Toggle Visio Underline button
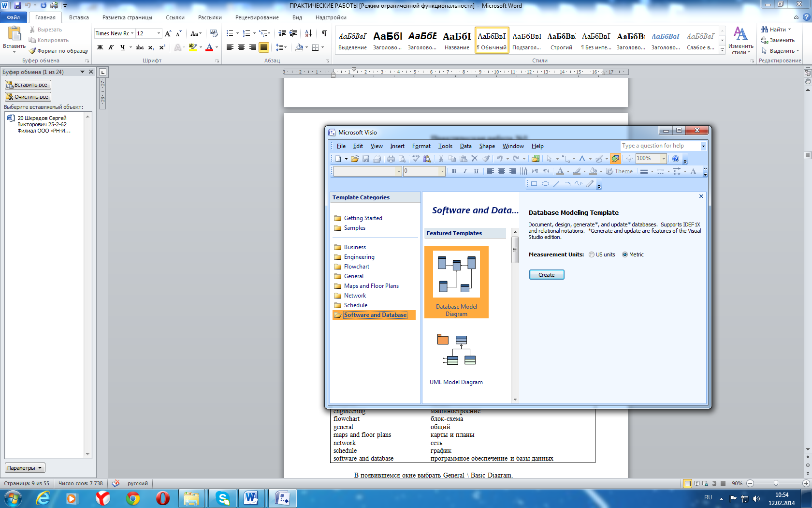This screenshot has height=508, width=812. (476, 171)
